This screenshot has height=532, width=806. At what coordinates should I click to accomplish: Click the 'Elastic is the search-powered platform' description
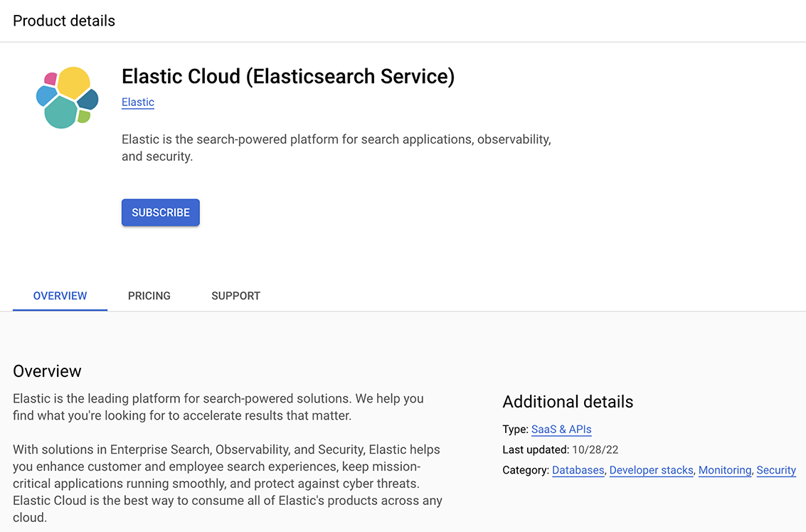coord(336,148)
